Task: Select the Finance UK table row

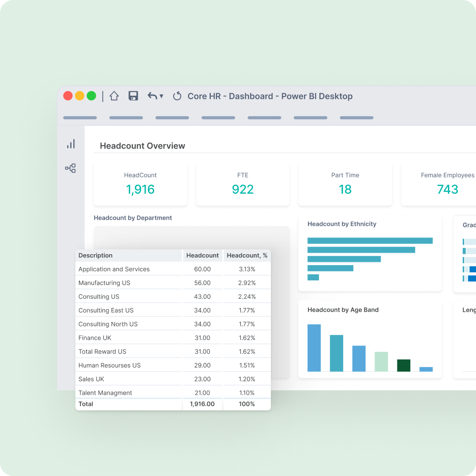Action: [95, 338]
